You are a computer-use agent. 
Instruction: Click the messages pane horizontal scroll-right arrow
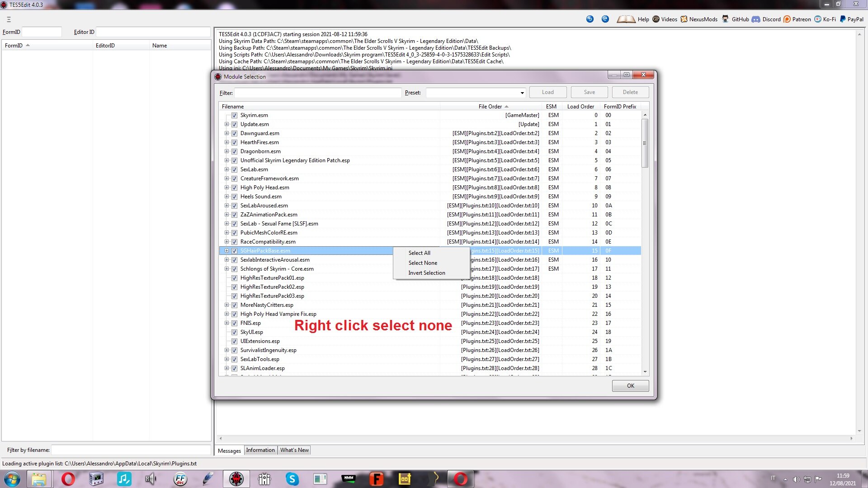tap(851, 438)
